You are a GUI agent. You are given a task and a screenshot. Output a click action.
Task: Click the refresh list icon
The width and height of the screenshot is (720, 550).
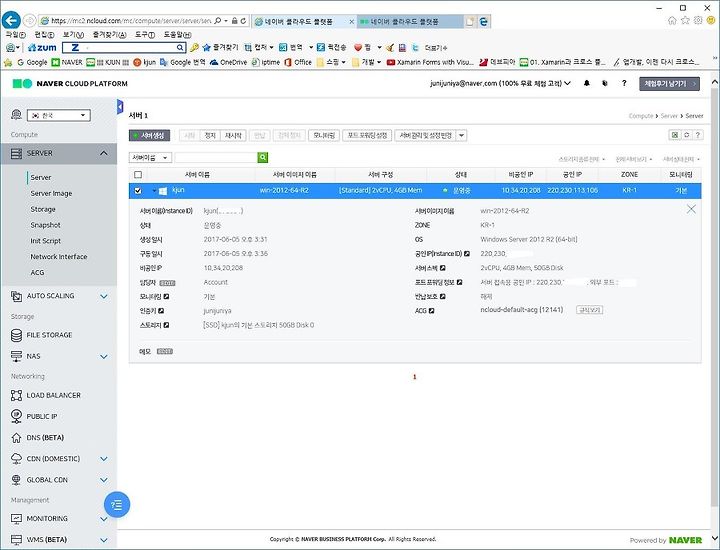686,135
